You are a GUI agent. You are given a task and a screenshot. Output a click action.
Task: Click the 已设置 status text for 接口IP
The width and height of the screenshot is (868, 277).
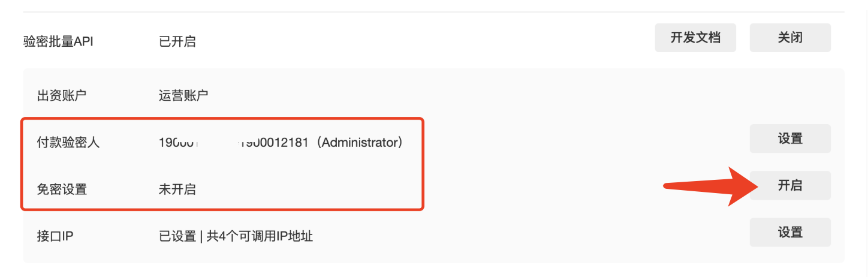pyautogui.click(x=177, y=236)
